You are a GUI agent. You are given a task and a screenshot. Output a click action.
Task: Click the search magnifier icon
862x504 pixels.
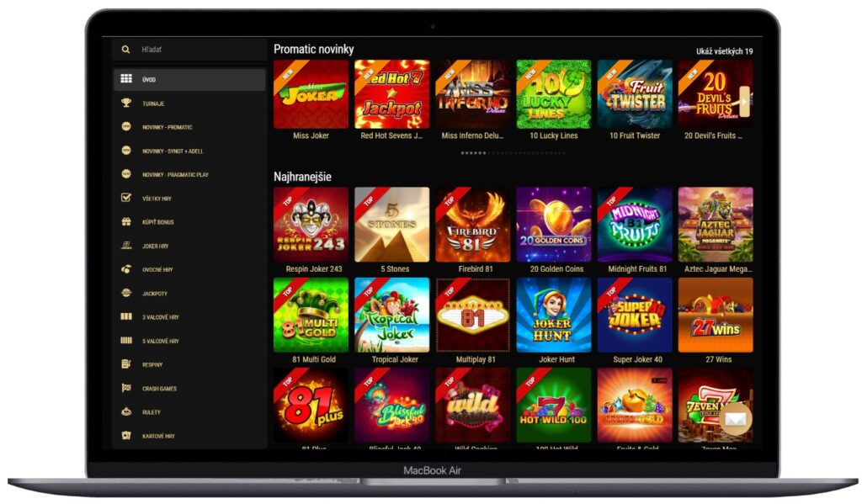(126, 50)
